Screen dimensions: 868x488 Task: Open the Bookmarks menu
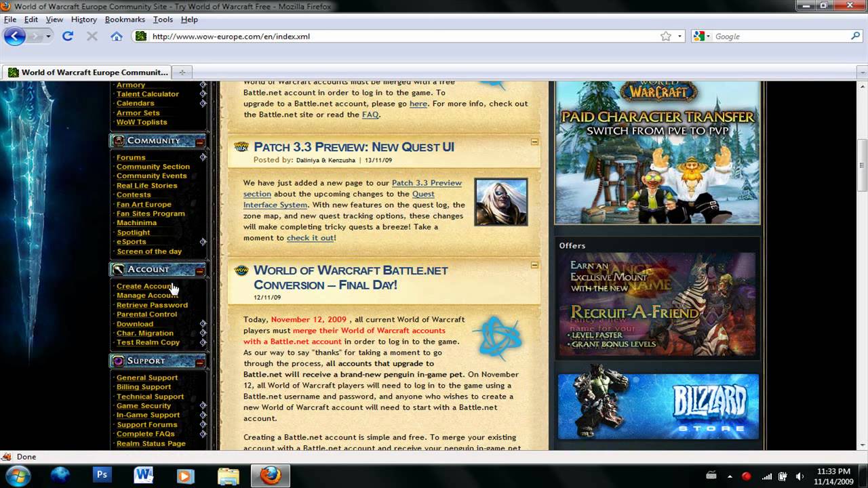pyautogui.click(x=125, y=20)
